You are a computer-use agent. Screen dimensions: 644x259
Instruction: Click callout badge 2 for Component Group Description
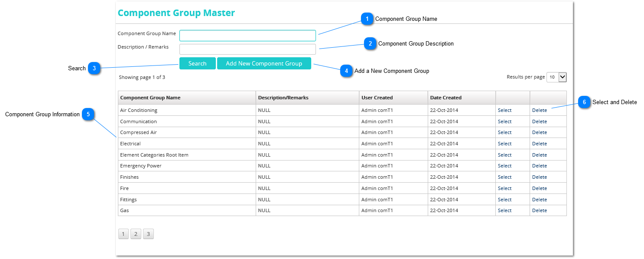[370, 44]
